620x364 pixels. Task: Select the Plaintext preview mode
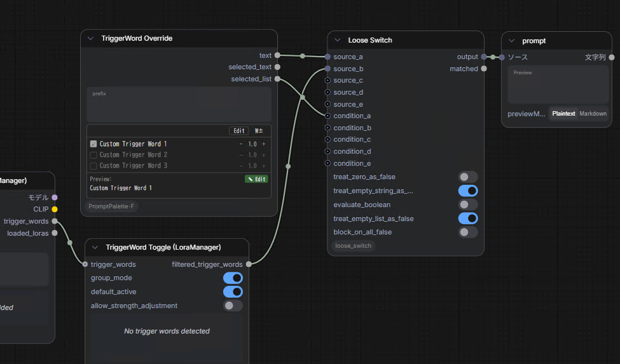563,114
